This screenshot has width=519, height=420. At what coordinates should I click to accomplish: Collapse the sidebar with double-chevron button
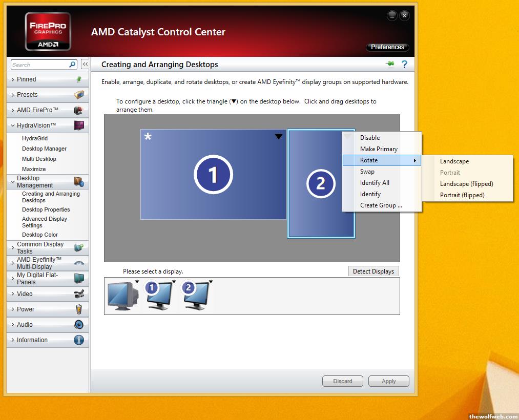click(x=85, y=65)
